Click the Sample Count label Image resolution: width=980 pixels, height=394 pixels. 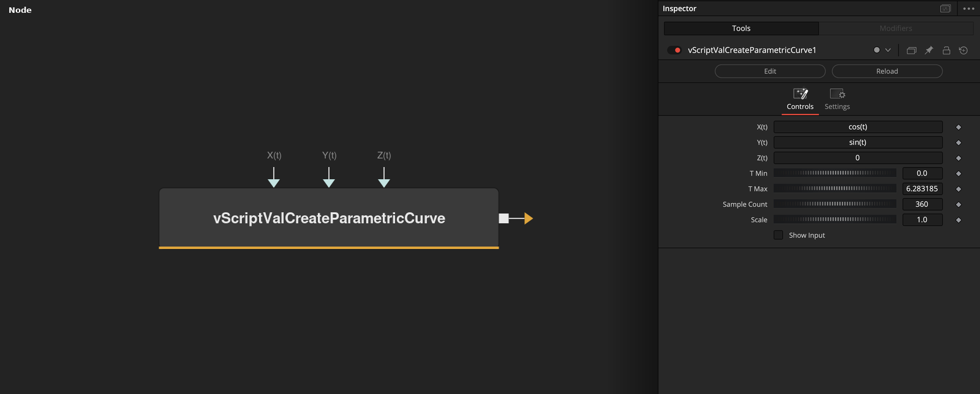[745, 204]
